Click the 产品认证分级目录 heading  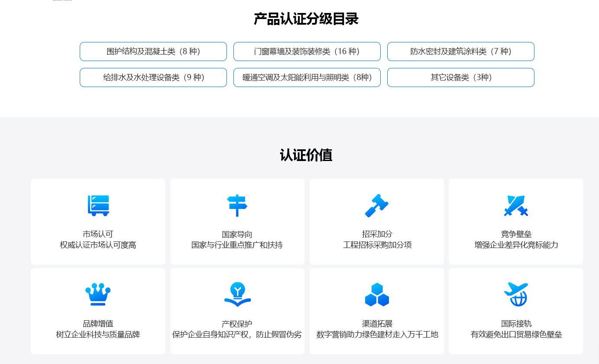click(x=306, y=19)
